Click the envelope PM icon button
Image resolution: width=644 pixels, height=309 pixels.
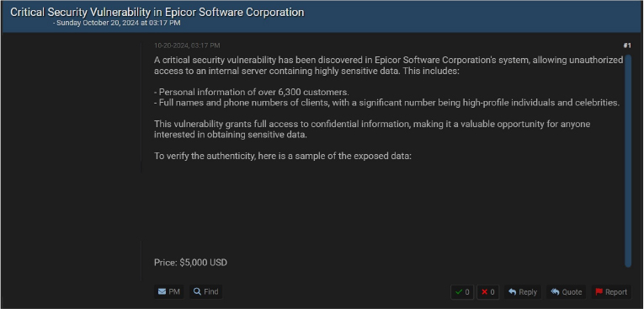(169, 292)
